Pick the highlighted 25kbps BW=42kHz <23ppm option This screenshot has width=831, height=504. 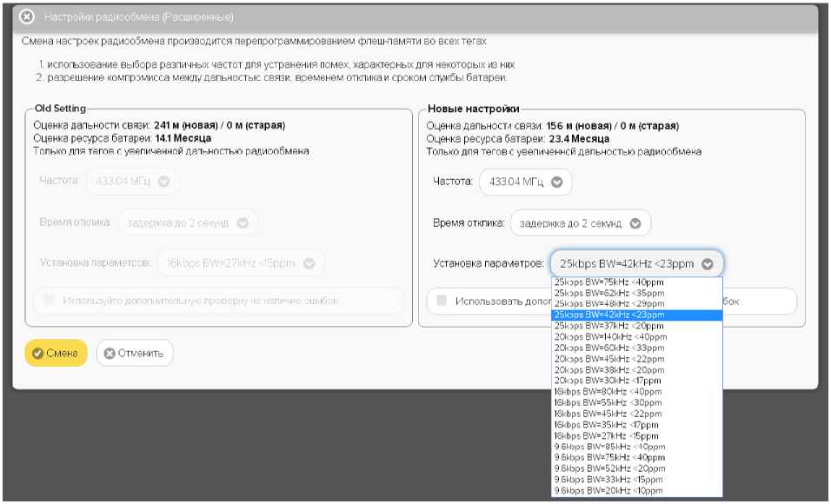[x=637, y=315]
